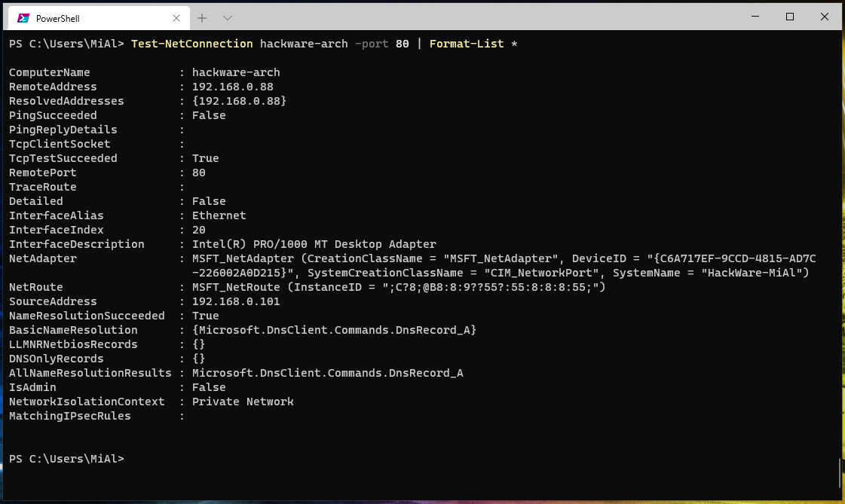845x504 pixels.
Task: Click the PowerShell icon on the tab
Action: click(x=23, y=17)
